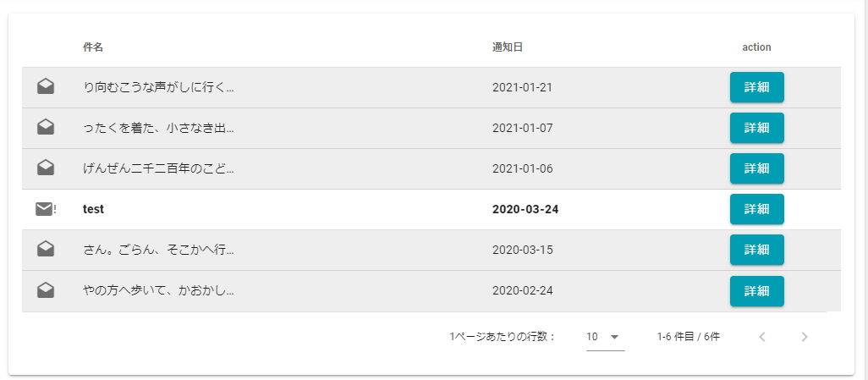868x380 pixels.
Task: Click the opened mail icon for 2021-01-21 row
Action: (x=46, y=87)
